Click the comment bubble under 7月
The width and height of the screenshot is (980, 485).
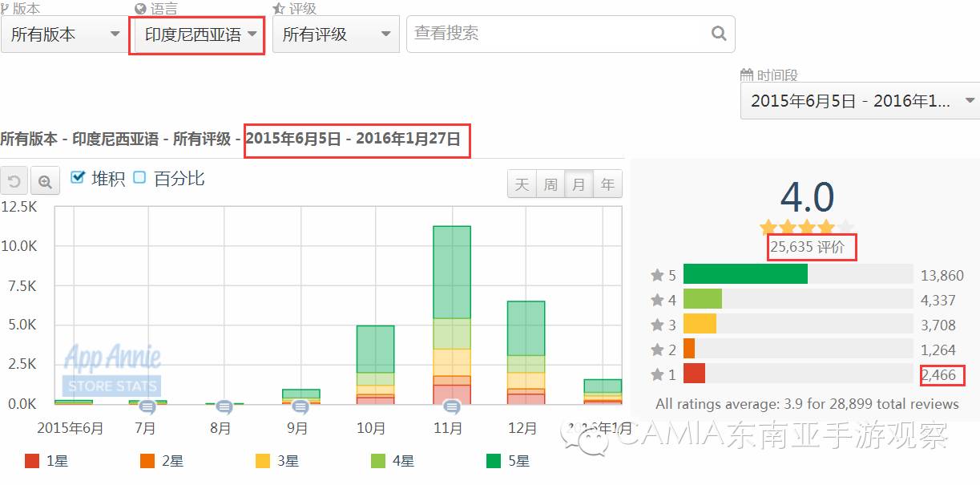point(147,406)
